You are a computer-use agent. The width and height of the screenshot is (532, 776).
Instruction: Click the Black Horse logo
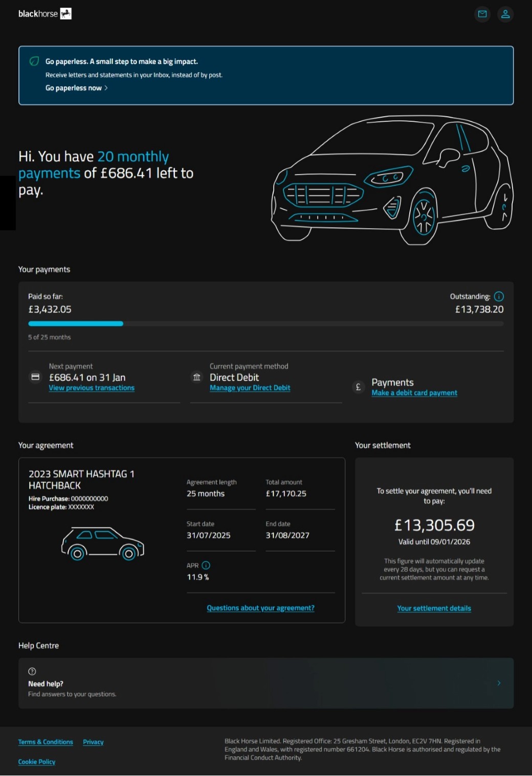pyautogui.click(x=45, y=14)
